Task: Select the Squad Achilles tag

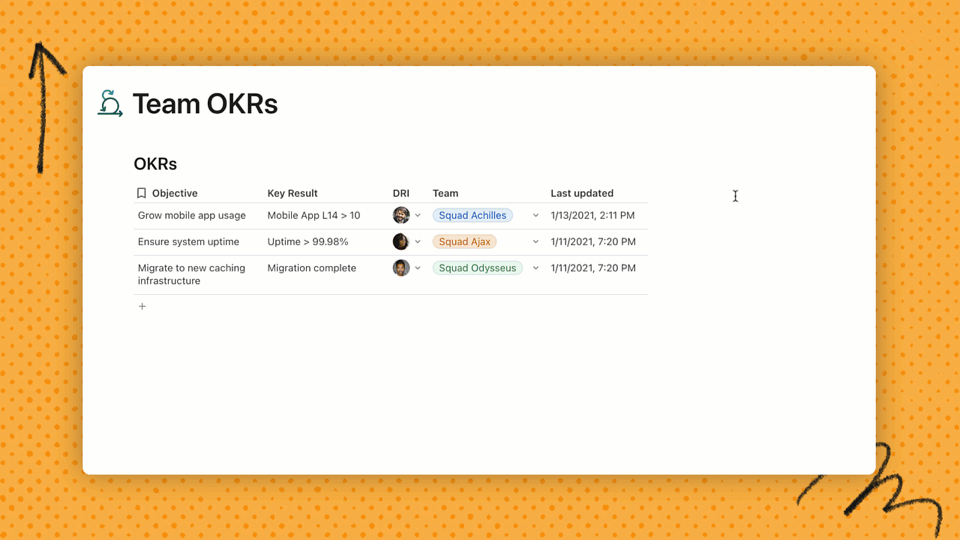Action: (x=473, y=215)
